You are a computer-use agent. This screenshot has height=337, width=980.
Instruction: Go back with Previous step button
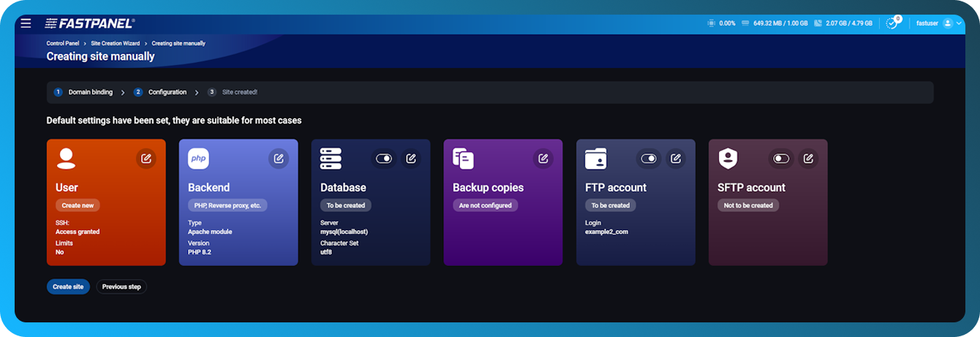click(121, 287)
